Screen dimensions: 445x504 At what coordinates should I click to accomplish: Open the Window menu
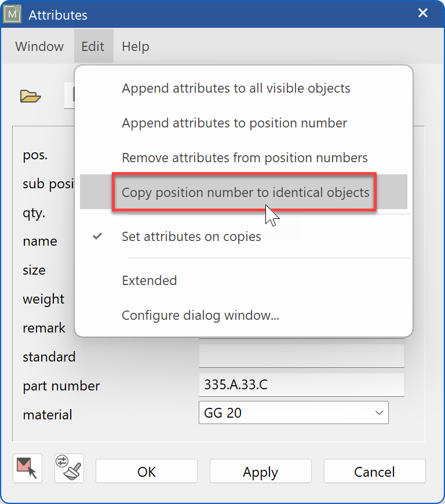pos(39,46)
